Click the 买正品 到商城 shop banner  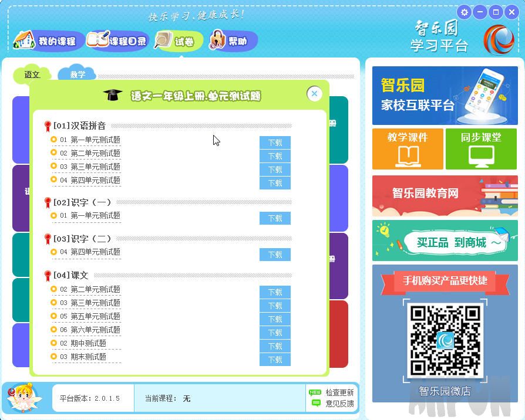[x=445, y=241]
